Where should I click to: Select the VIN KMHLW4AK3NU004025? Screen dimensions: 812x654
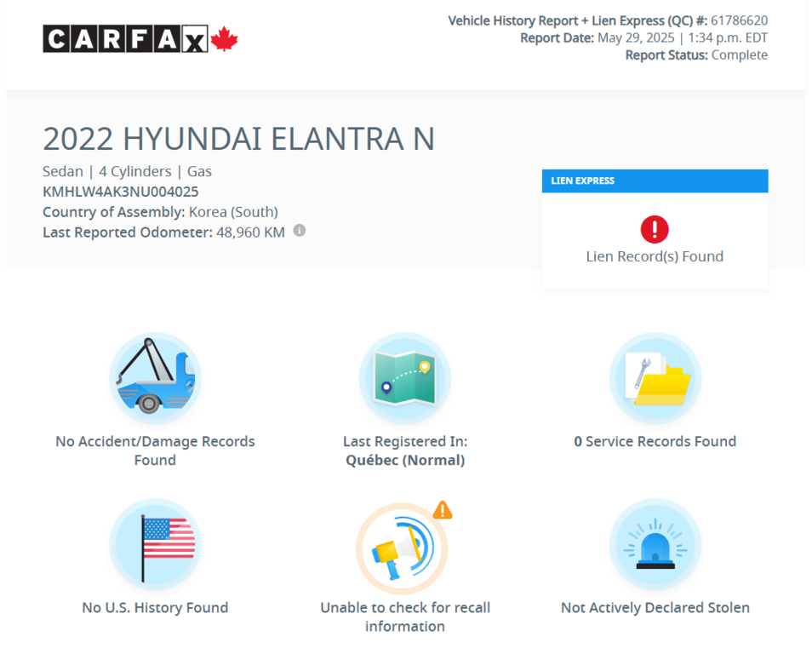click(x=121, y=192)
